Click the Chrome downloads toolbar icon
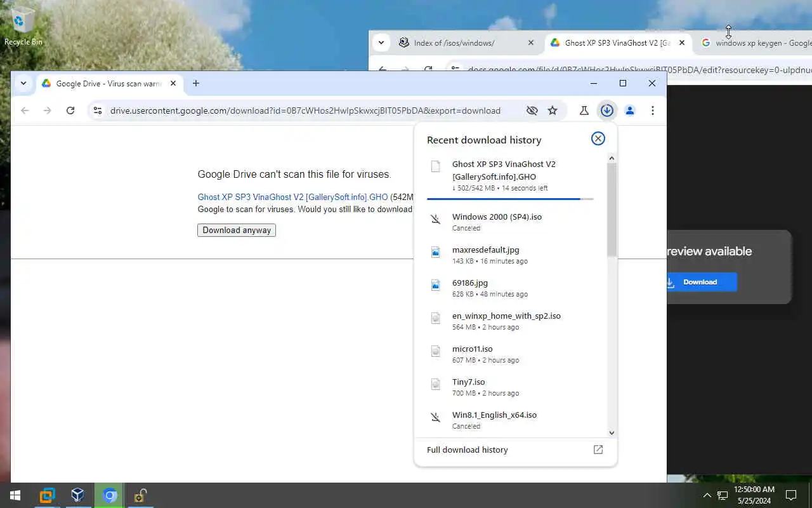812x508 pixels. (x=607, y=110)
